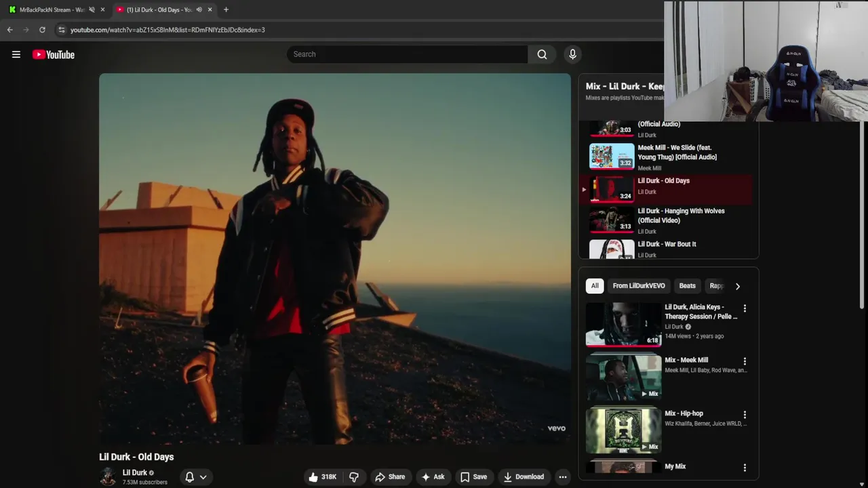The image size is (868, 488).
Task: Open more actions ellipsis under video
Action: [x=563, y=477]
